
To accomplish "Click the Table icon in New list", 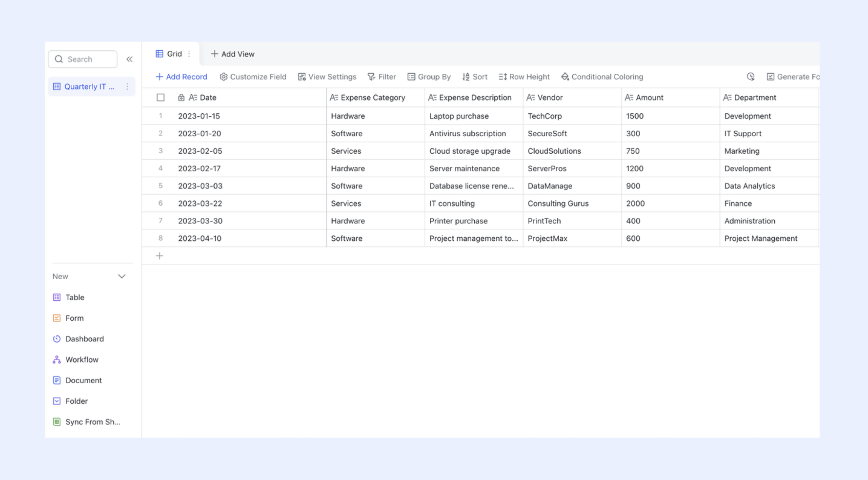I will (57, 297).
